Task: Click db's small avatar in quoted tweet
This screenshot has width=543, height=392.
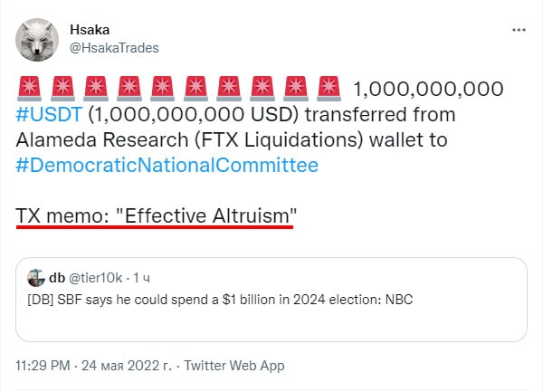Action: point(36,278)
